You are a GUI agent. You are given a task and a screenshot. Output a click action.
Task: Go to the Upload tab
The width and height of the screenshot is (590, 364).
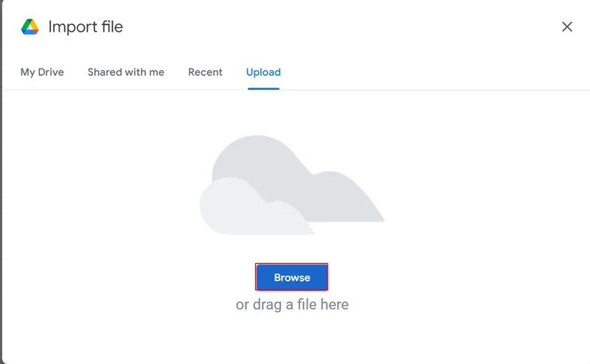[x=263, y=72]
